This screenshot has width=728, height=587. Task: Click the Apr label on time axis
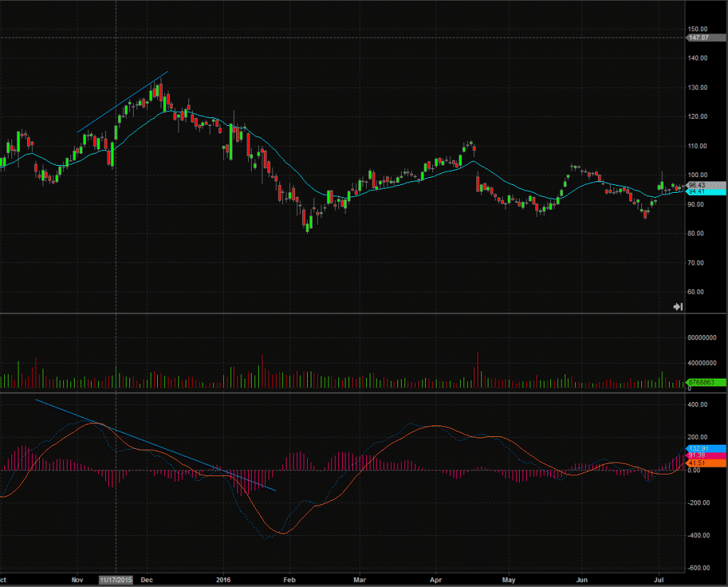[x=436, y=580]
